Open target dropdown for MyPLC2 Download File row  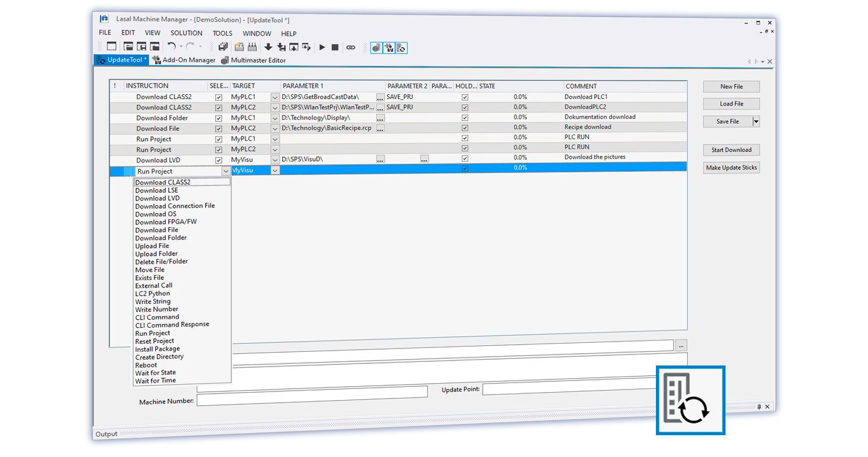coord(275,128)
